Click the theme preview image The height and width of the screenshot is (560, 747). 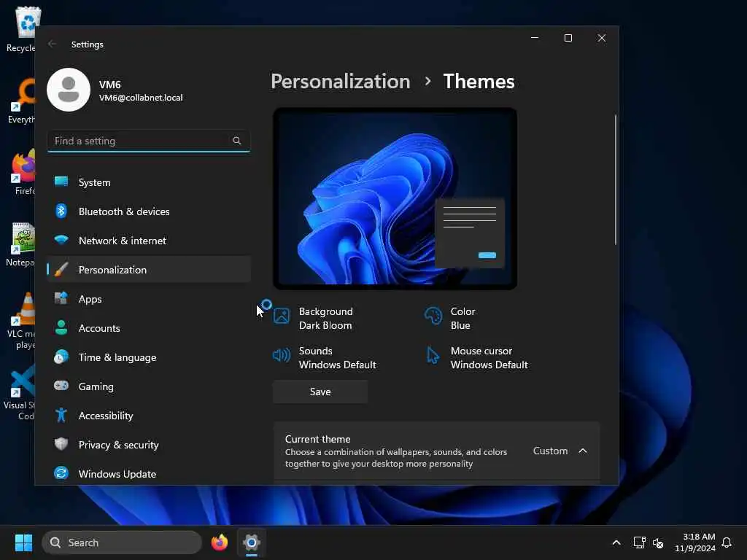tap(395, 198)
